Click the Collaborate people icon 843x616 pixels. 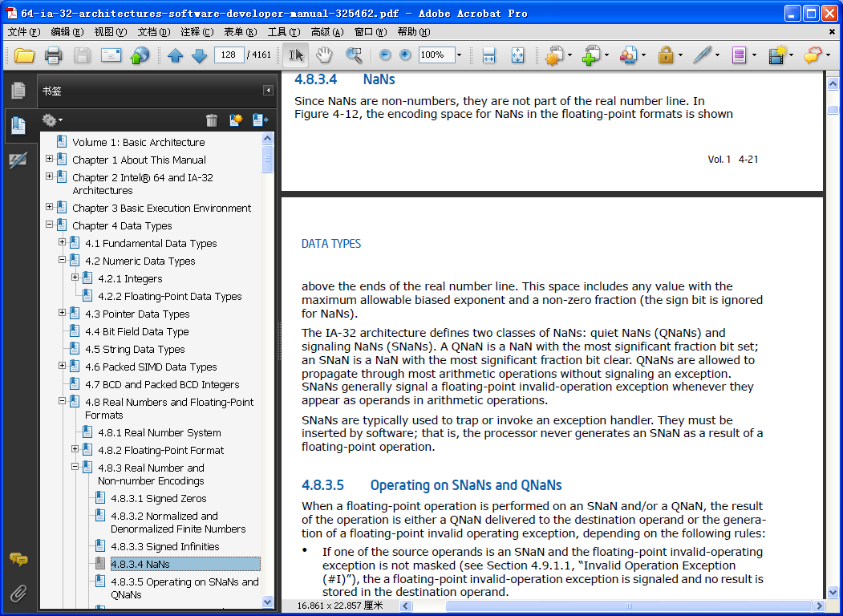click(628, 55)
